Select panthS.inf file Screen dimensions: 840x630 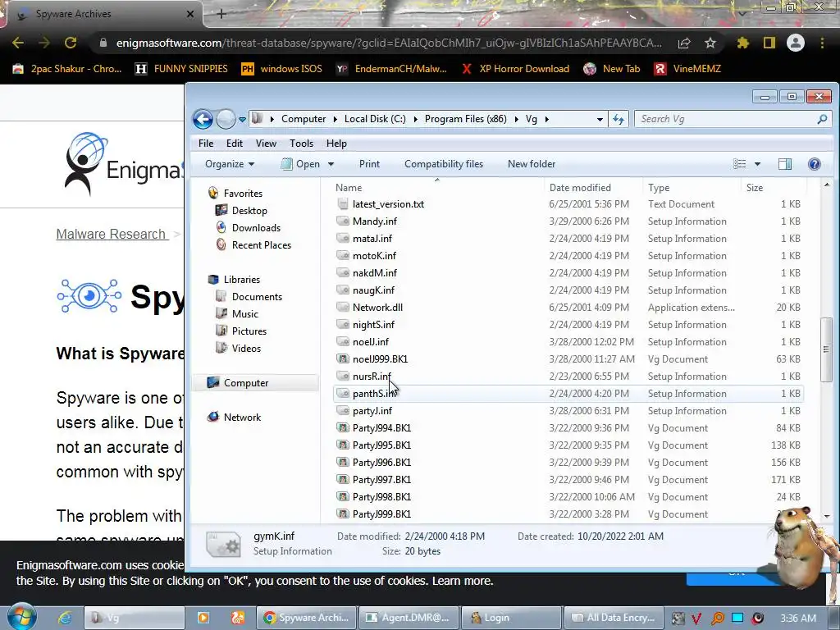(568, 394)
